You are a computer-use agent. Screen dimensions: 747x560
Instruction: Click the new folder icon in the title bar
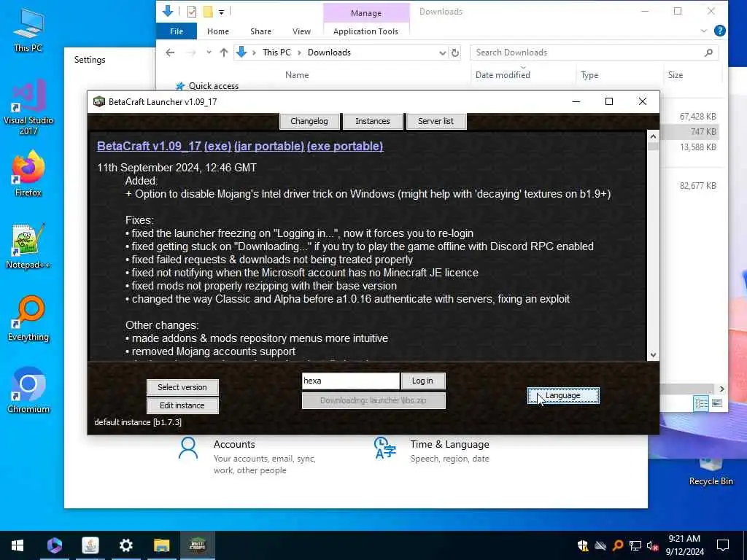(208, 12)
